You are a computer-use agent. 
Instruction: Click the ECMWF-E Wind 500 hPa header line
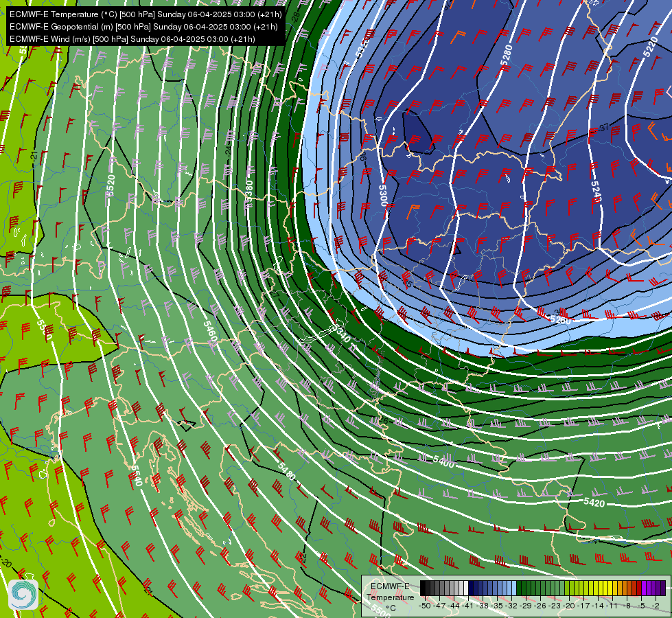(x=132, y=39)
